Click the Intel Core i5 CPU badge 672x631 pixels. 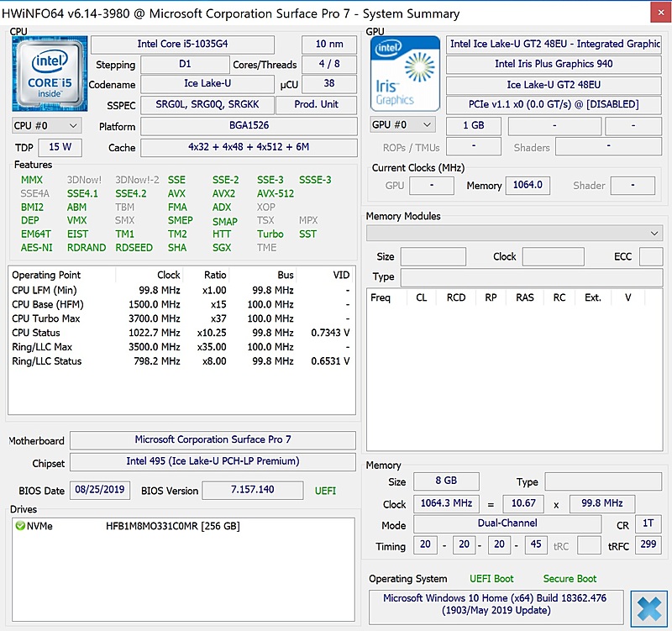click(x=49, y=74)
